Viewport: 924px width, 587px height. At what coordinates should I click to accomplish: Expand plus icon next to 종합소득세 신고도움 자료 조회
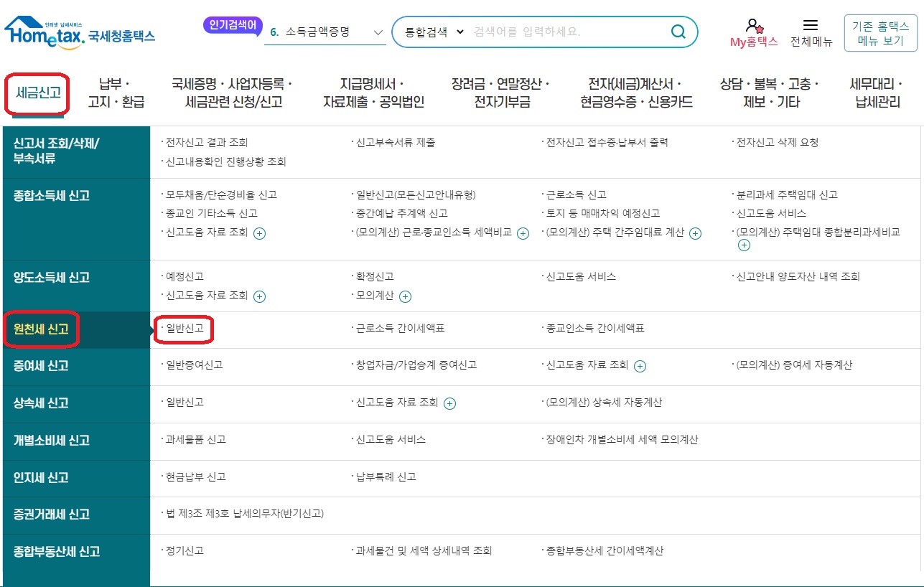click(260, 233)
